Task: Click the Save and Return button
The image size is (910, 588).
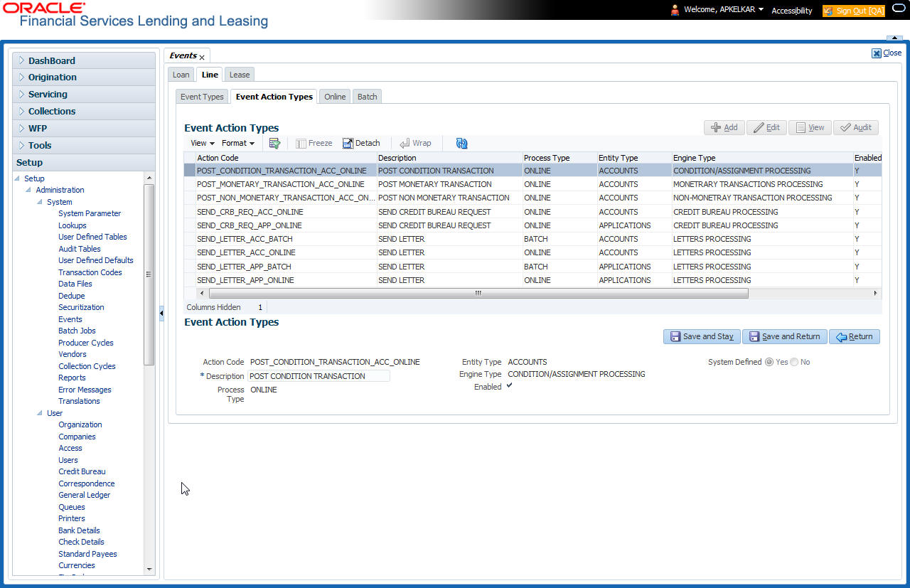Action: (x=785, y=336)
